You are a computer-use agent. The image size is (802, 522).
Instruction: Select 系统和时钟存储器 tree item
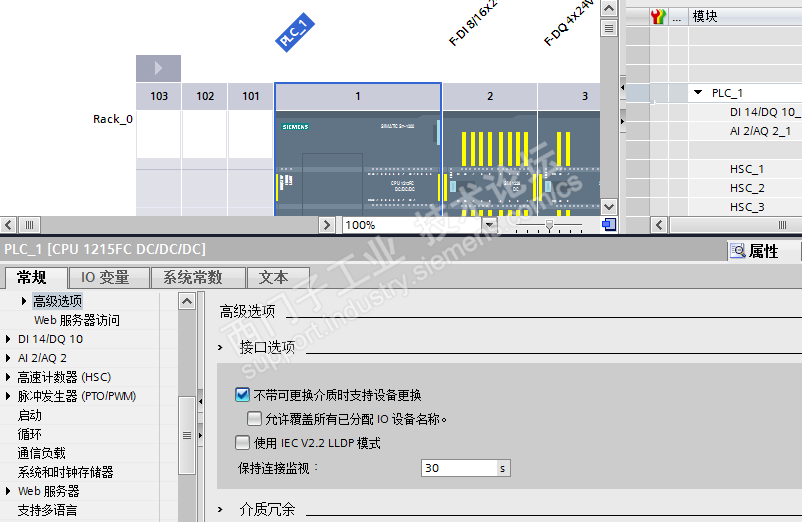coord(65,472)
